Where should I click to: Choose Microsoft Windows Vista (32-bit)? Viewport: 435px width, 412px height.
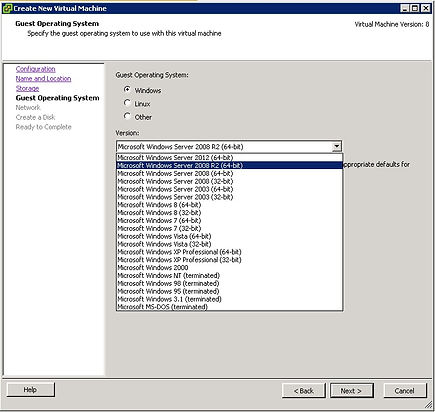coord(229,244)
